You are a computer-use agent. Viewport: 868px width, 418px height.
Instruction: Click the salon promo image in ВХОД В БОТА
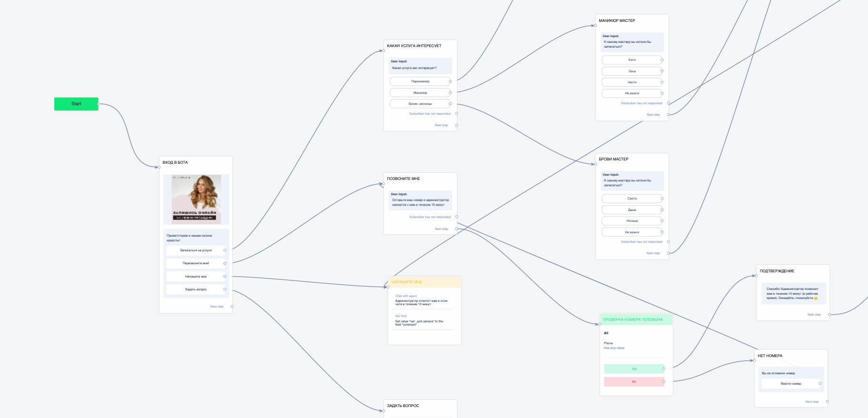[196, 199]
